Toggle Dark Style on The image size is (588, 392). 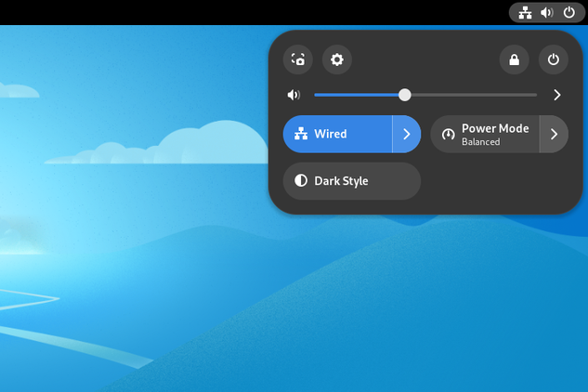click(x=352, y=181)
